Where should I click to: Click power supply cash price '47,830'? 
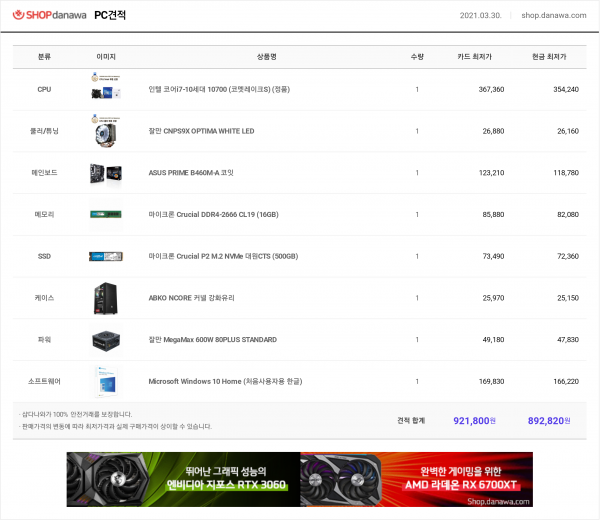568,340
